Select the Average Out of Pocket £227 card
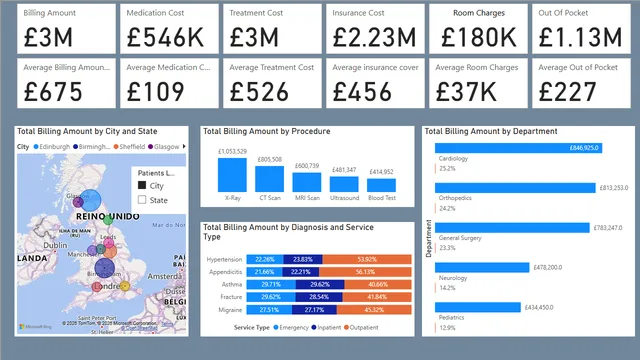This screenshot has width=640, height=360. pos(581,83)
